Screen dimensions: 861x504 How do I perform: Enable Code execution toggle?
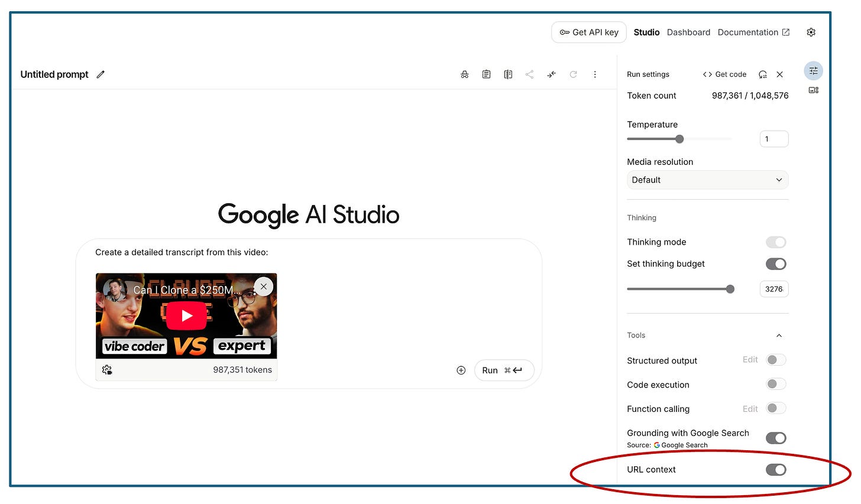click(776, 384)
